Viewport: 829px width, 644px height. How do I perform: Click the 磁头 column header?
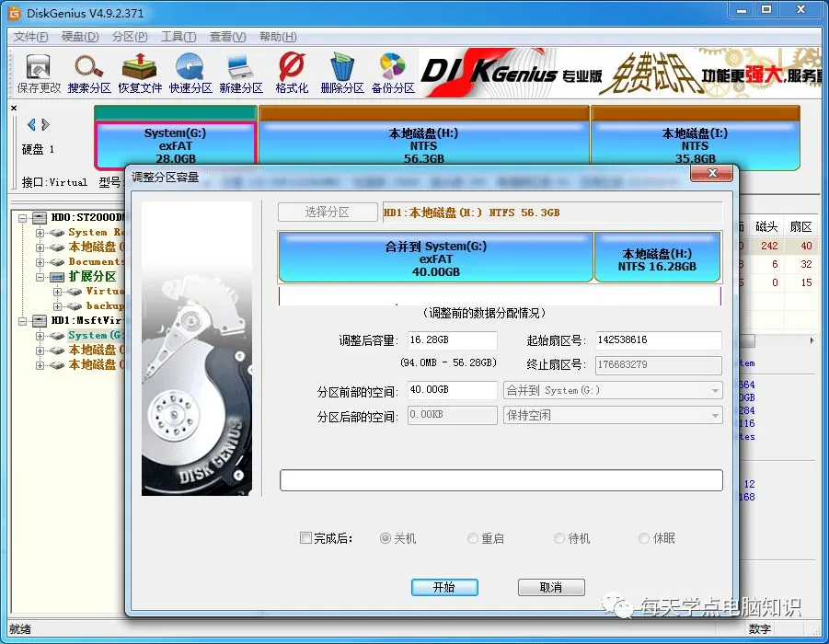coord(766,227)
